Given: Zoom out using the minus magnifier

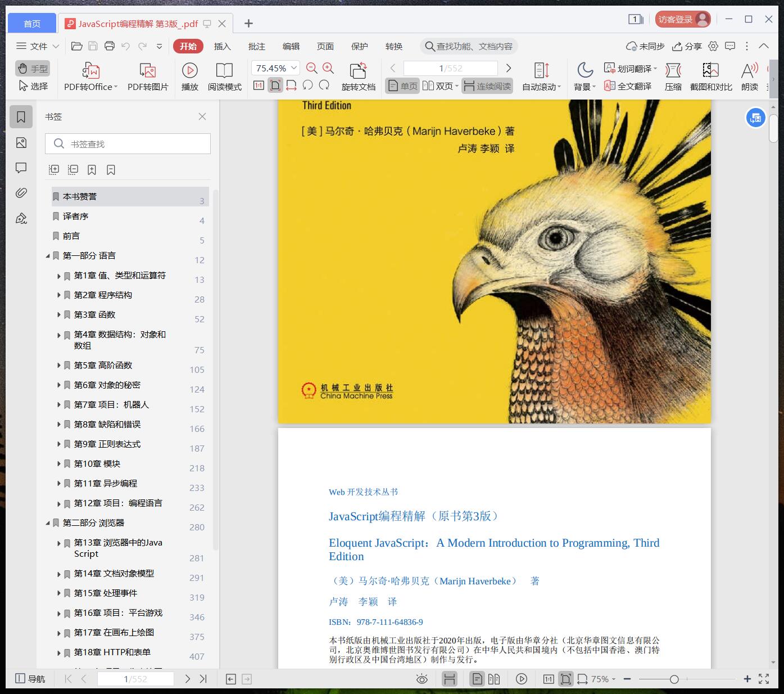Looking at the screenshot, I should 311,69.
